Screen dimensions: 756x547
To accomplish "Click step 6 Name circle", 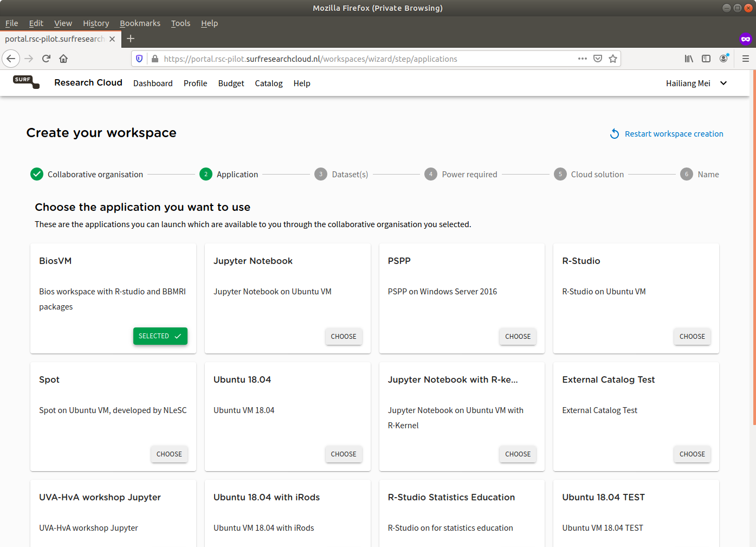I will click(x=687, y=174).
